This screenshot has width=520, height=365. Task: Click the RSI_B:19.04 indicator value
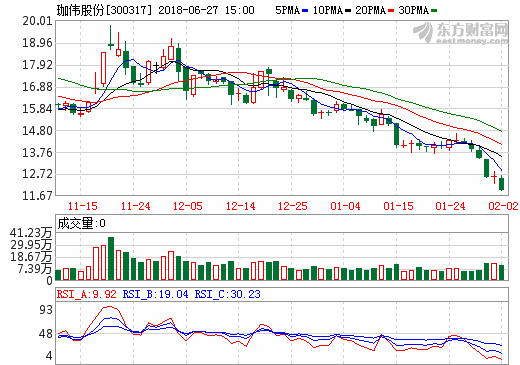tap(156, 294)
